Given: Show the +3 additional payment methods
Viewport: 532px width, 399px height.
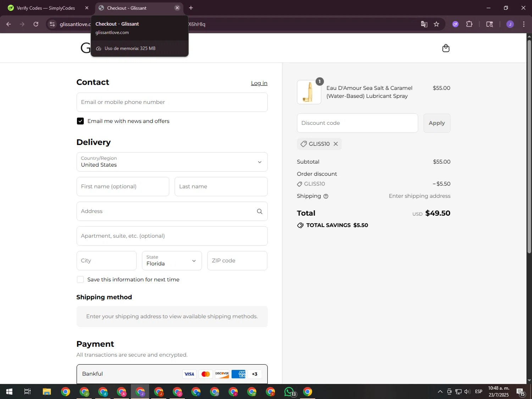Looking at the screenshot, I should pos(255,374).
